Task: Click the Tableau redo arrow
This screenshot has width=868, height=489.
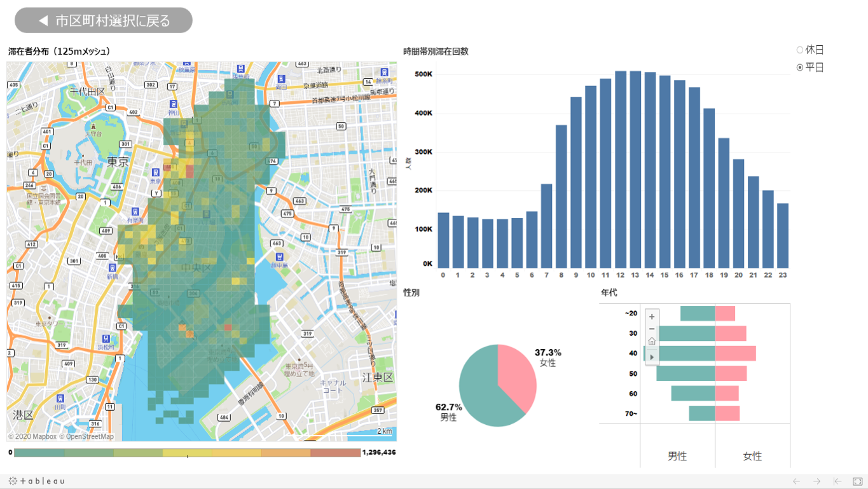Action: [816, 481]
